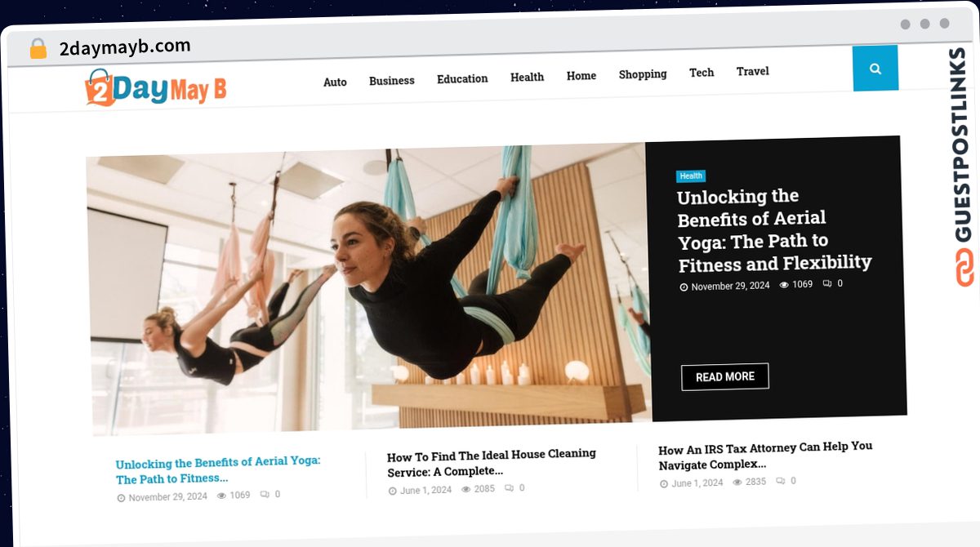Image resolution: width=980 pixels, height=547 pixels.
Task: Open the Tech section
Action: coord(702,72)
